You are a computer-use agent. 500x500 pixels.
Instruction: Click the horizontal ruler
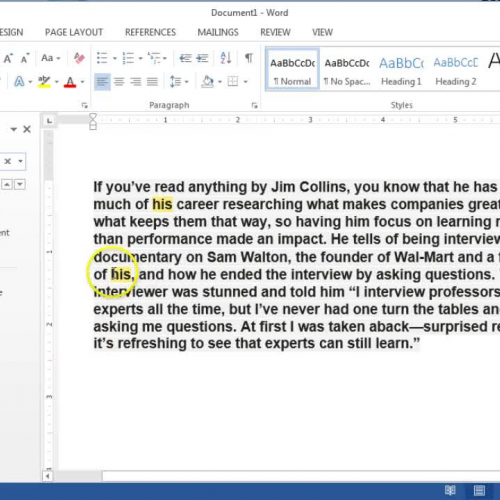pos(279,120)
